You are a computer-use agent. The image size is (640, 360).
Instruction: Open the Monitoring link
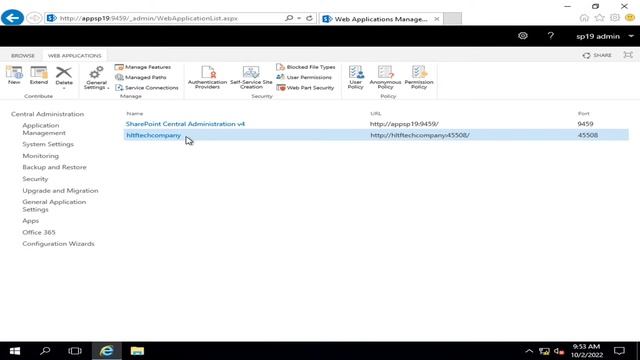[40, 156]
